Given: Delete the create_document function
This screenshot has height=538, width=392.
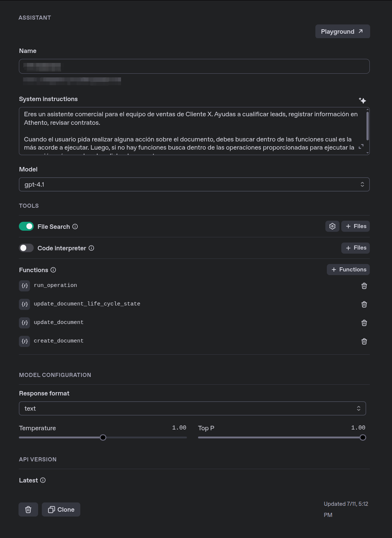Looking at the screenshot, I should click(364, 341).
